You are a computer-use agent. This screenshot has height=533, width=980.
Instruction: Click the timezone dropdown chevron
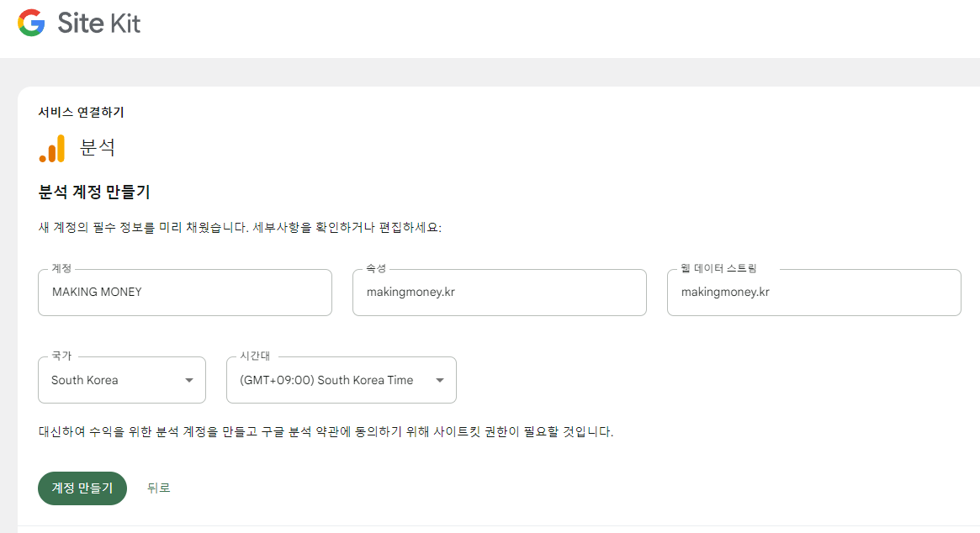coord(439,380)
